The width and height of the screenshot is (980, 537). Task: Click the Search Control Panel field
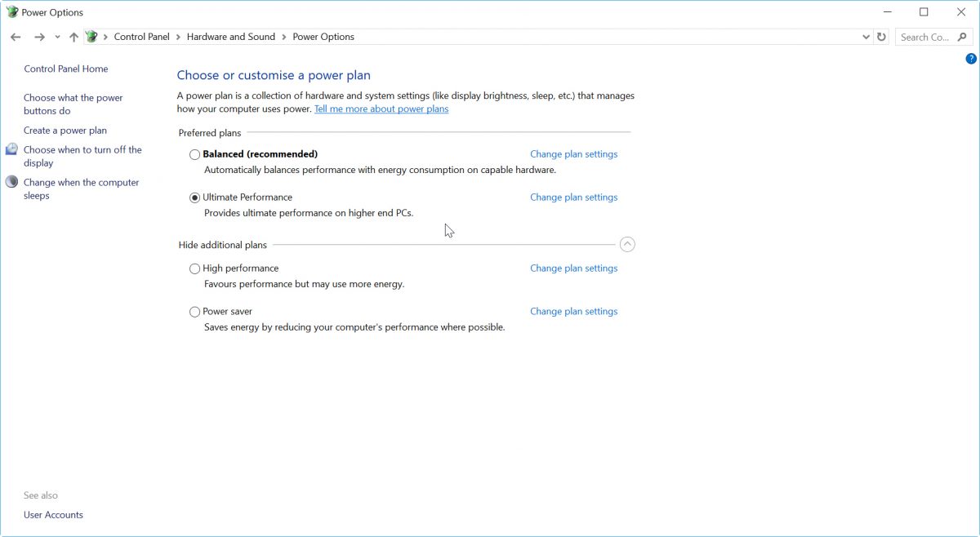tap(924, 37)
